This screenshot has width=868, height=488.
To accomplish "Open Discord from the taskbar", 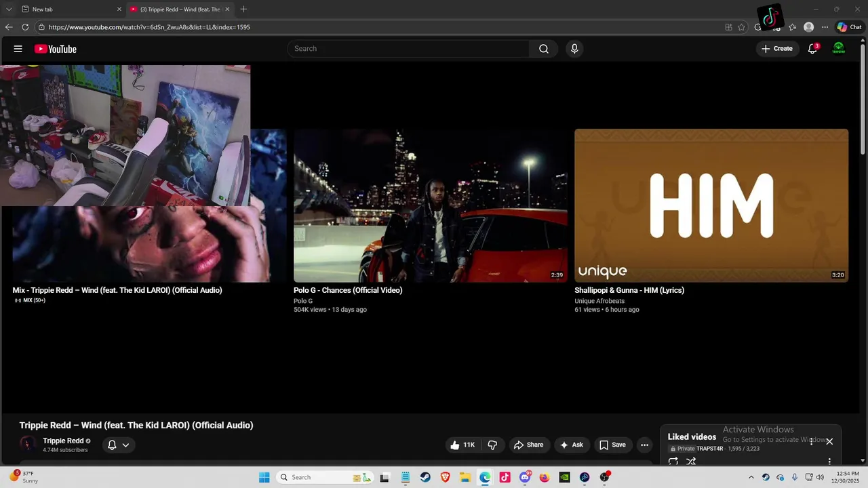I will [x=525, y=477].
